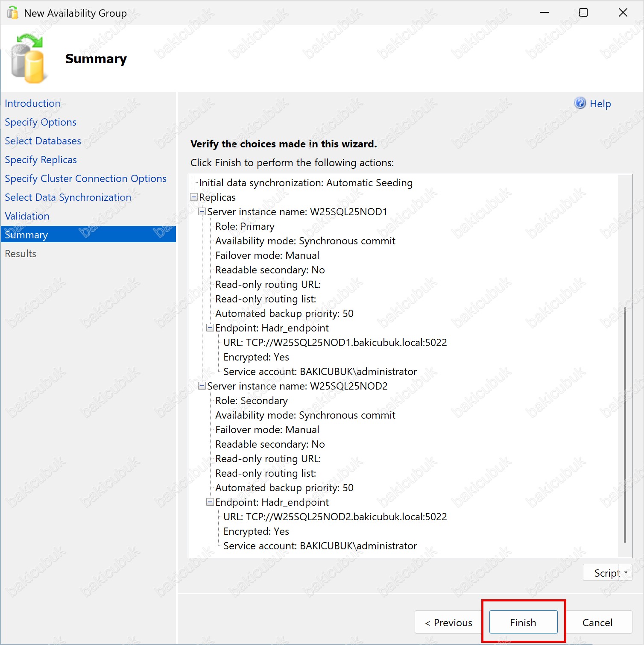Click the title bar application icon
This screenshot has width=644, height=645.
click(13, 13)
